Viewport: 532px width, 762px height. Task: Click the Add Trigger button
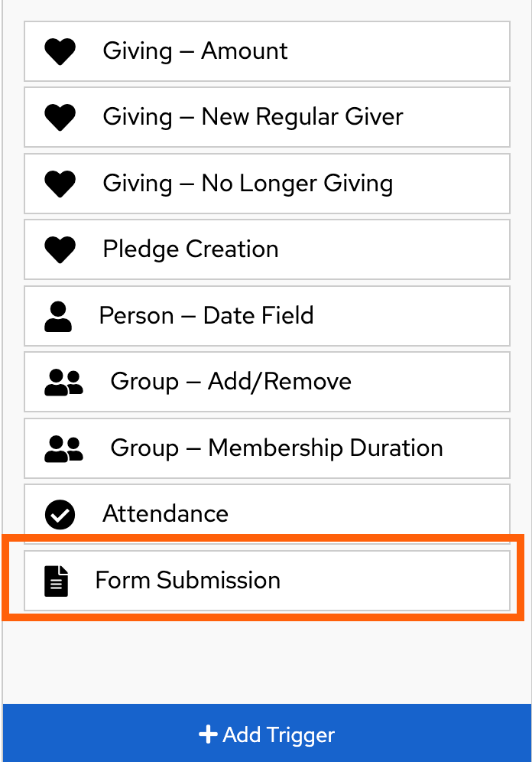point(266,734)
